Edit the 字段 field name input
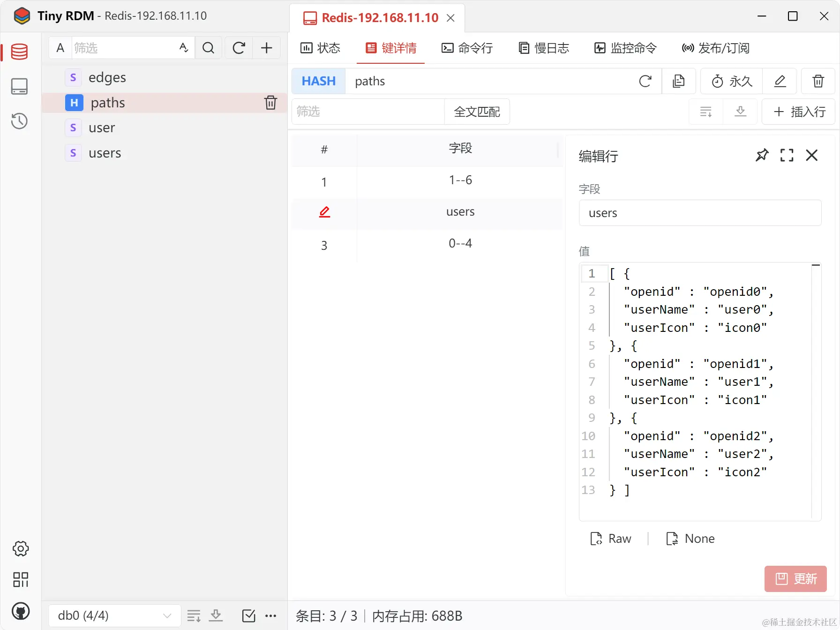Screen dimensions: 840x630 [x=700, y=213]
